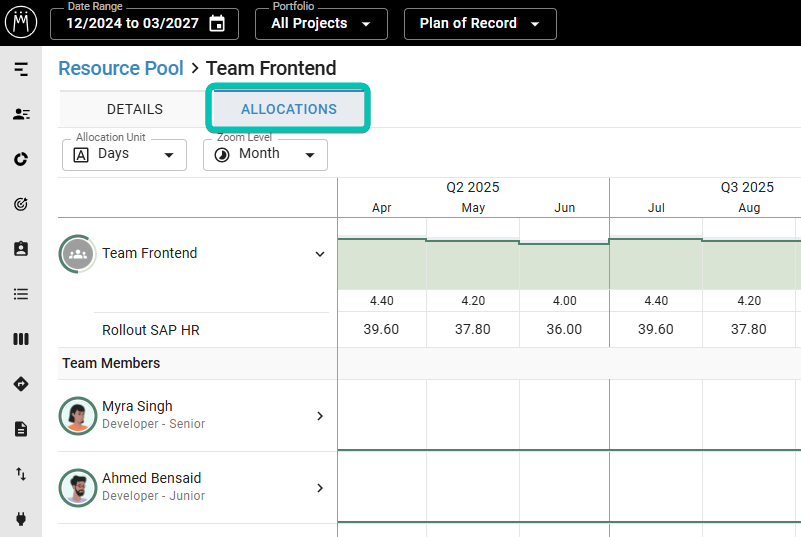
Task: Expand Myra Singh's row chevron
Action: coord(320,416)
